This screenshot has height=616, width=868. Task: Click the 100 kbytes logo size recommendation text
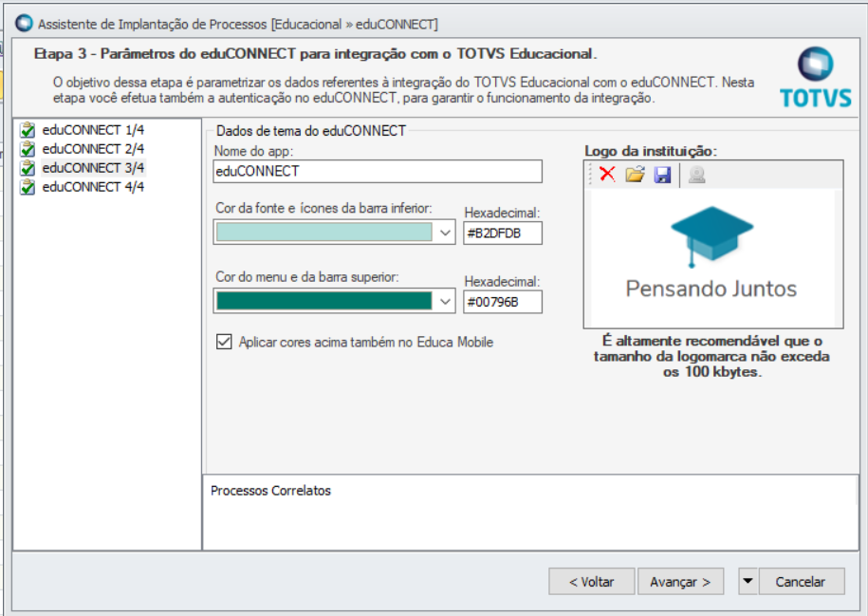pyautogui.click(x=711, y=356)
